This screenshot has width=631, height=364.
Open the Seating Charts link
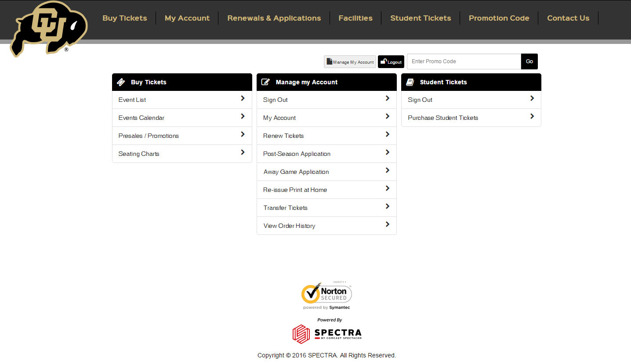pos(139,154)
